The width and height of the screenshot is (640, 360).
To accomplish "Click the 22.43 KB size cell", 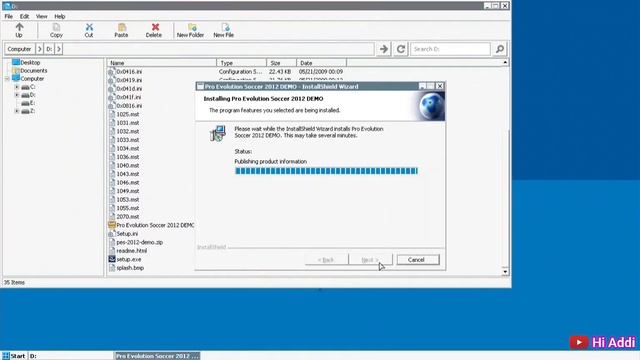I will coord(280,72).
